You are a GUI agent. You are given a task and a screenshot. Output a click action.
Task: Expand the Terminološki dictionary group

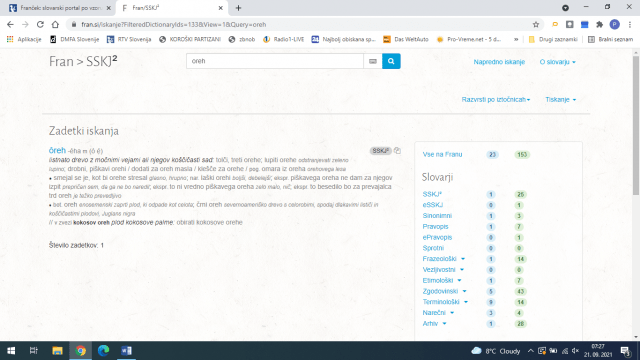click(466, 302)
